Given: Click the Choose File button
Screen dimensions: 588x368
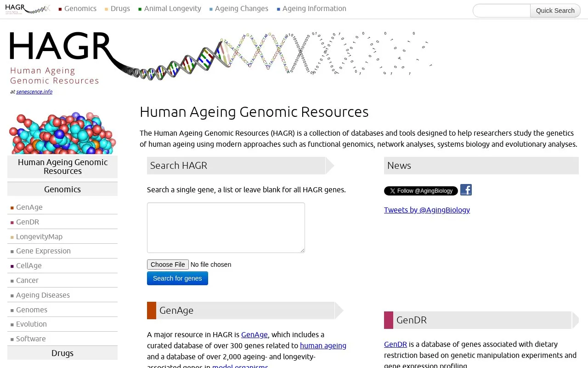Looking at the screenshot, I should (168, 264).
